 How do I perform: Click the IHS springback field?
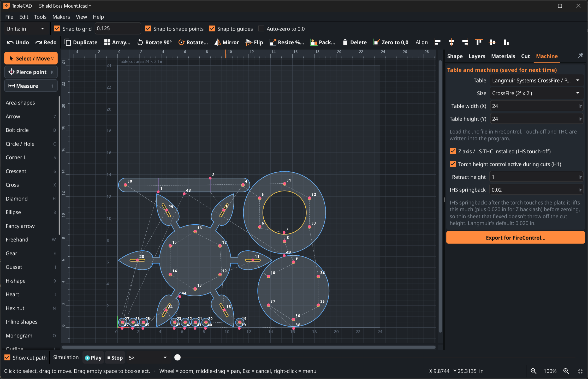536,190
